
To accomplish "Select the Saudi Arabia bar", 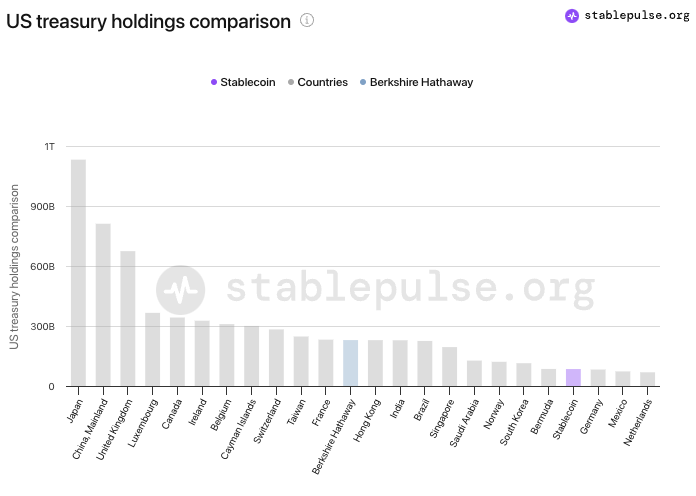I will tap(474, 374).
